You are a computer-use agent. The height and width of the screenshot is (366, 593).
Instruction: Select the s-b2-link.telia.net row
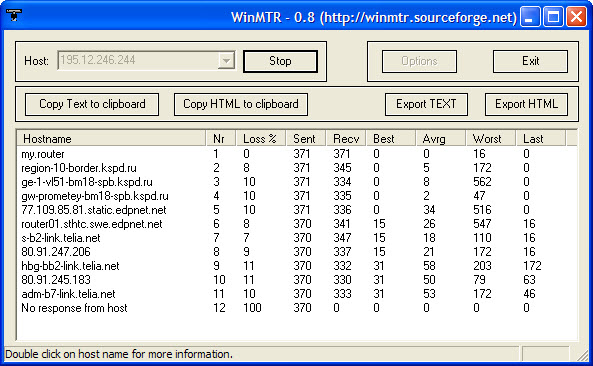(x=297, y=238)
